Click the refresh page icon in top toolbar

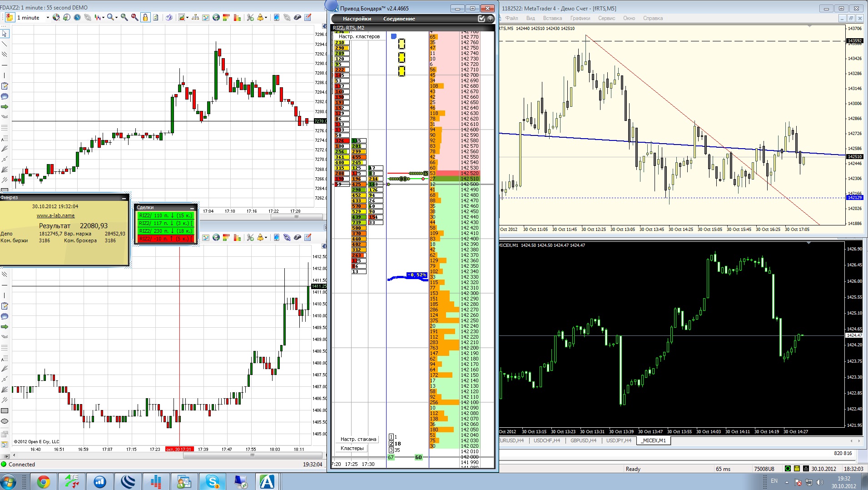[156, 18]
